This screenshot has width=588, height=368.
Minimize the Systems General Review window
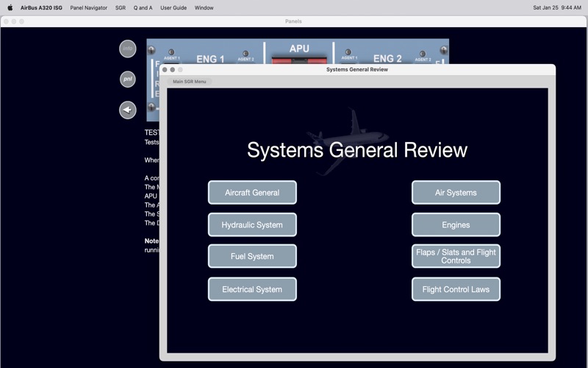(173, 69)
